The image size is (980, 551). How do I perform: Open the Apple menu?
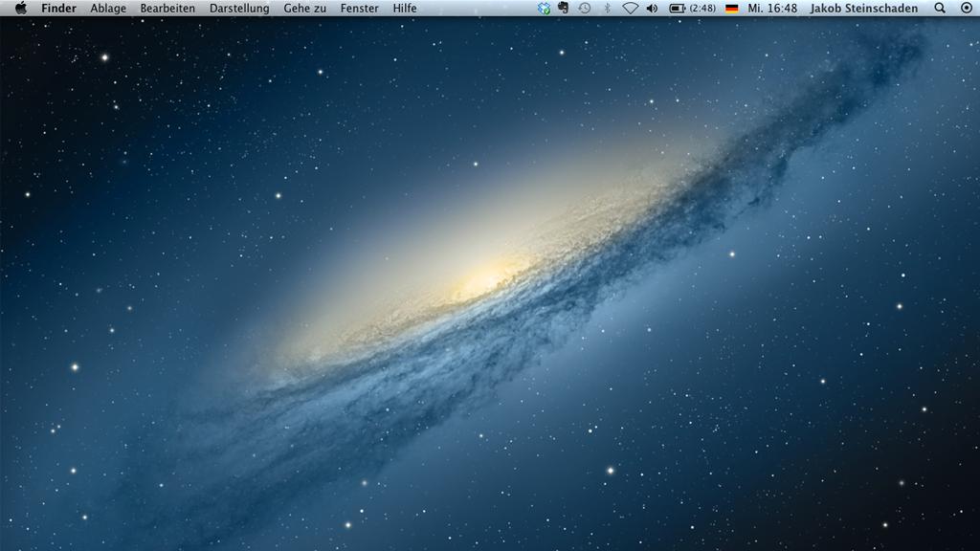tap(20, 8)
